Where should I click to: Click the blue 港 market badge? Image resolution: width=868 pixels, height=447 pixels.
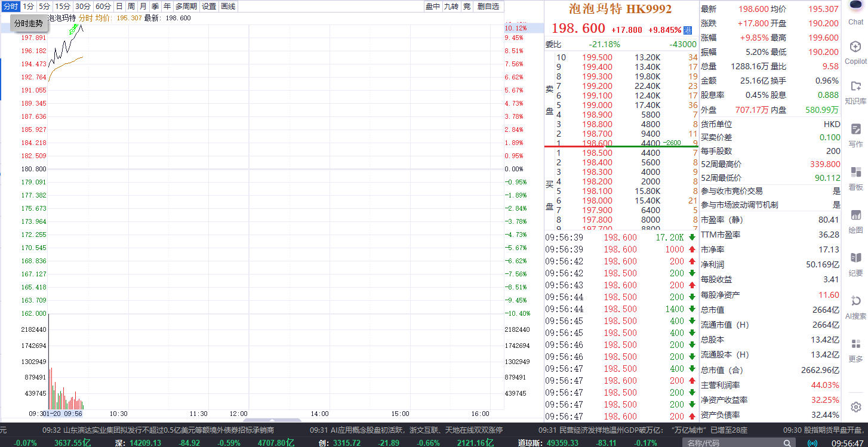pyautogui.click(x=688, y=30)
